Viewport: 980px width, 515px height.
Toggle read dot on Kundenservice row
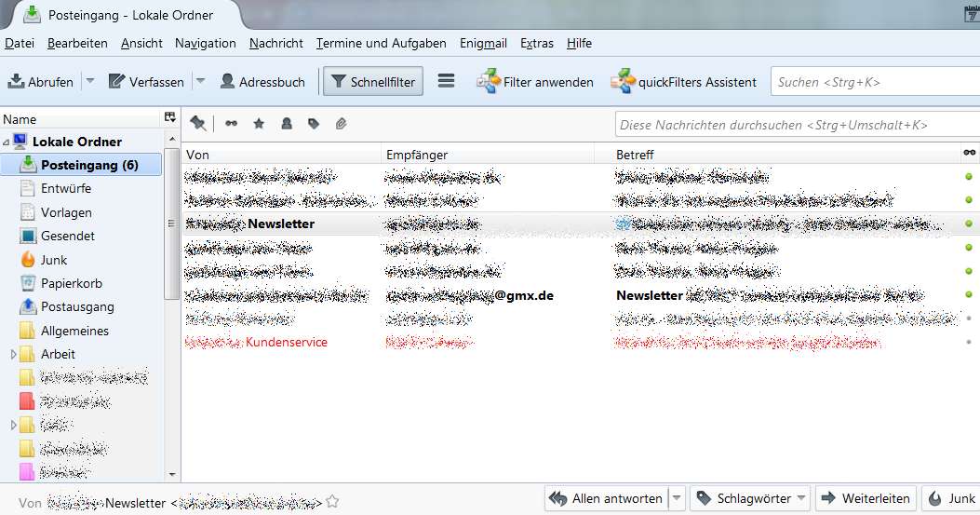(969, 343)
